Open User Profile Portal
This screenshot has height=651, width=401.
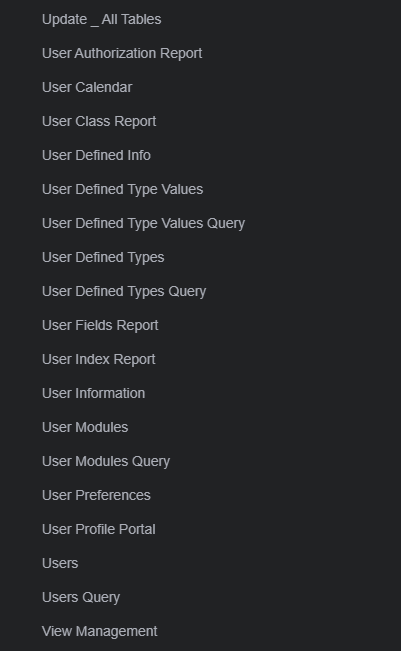99,530
